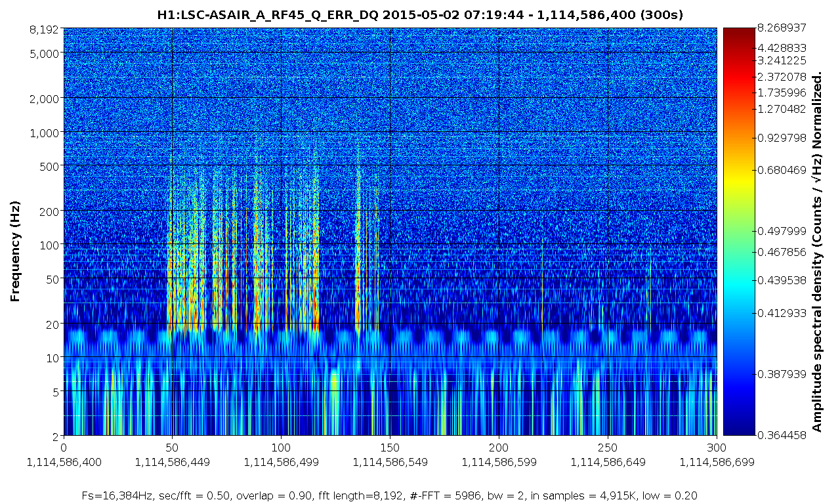Image resolution: width=840 pixels, height=504 pixels.
Task: Select colorbar value 0.387939
Action: [x=781, y=374]
